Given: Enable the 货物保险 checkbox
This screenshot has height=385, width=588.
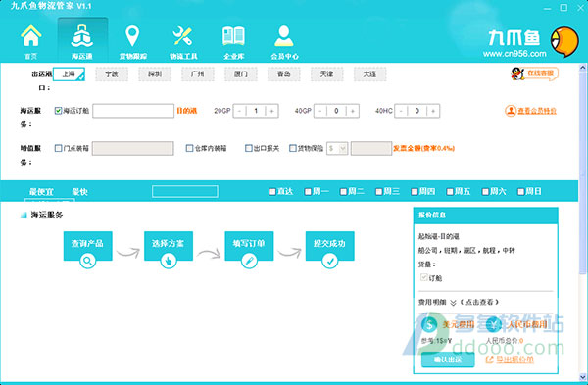Looking at the screenshot, I should pyautogui.click(x=293, y=148).
